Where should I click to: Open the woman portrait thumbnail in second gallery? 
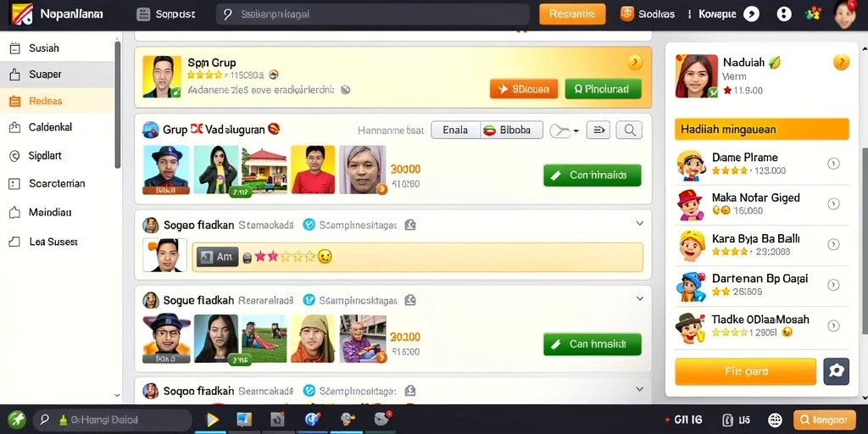tap(216, 338)
